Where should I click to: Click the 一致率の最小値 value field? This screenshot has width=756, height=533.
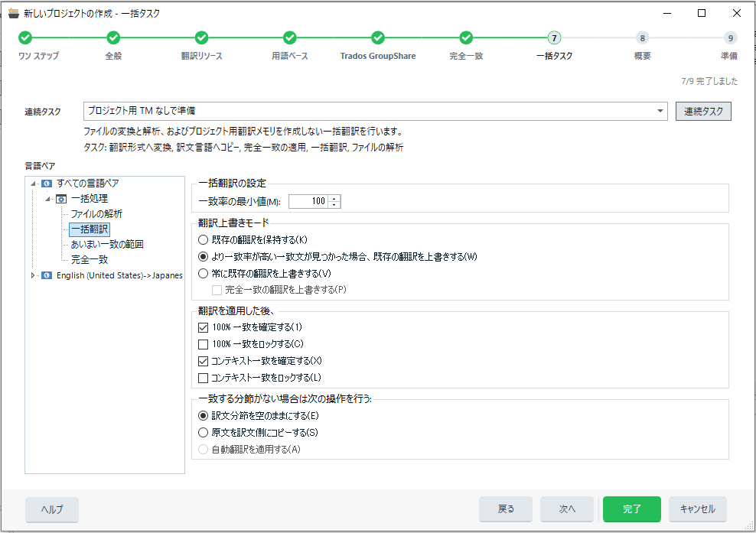pyautogui.click(x=308, y=201)
